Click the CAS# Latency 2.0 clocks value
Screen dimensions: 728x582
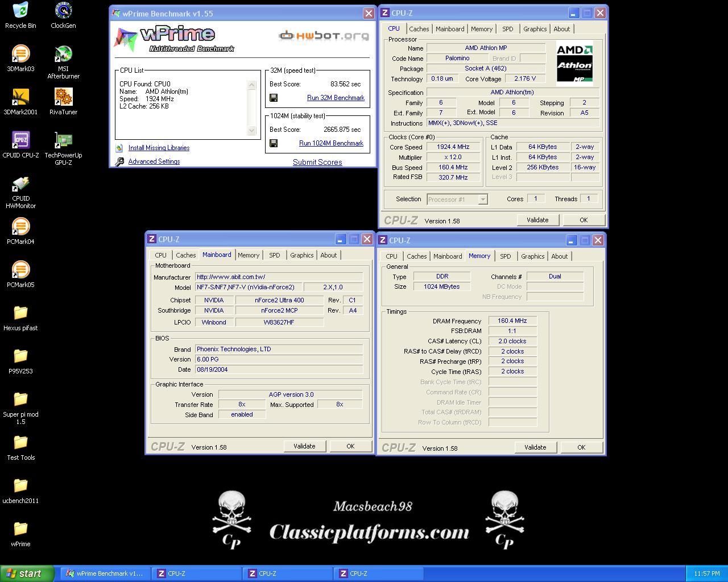coord(512,341)
